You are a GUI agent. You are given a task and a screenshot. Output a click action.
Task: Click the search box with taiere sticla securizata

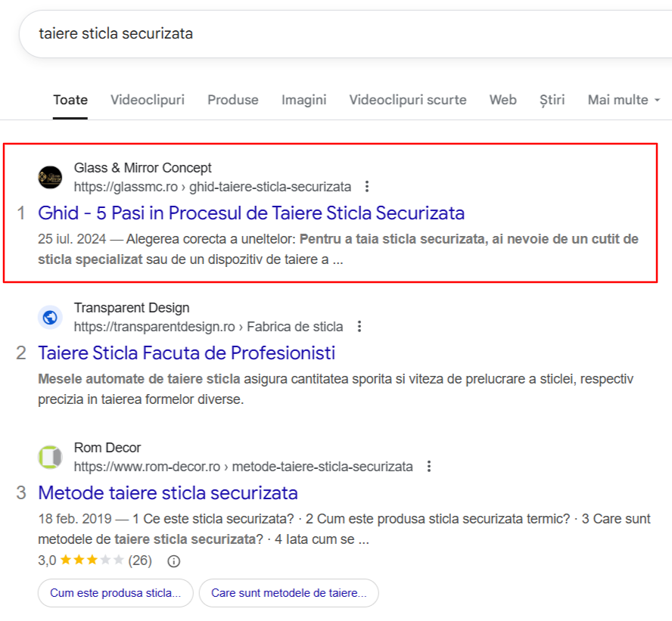tap(345, 34)
